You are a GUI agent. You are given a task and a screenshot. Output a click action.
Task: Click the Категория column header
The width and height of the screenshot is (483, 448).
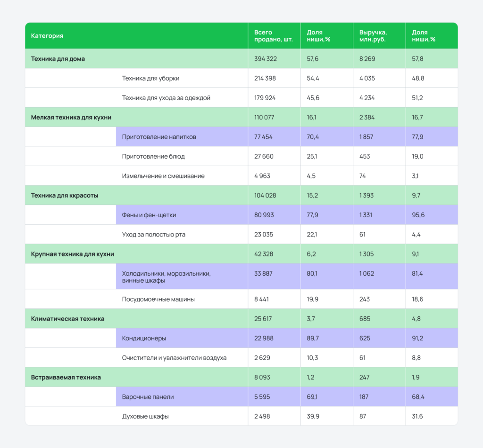[x=47, y=36]
